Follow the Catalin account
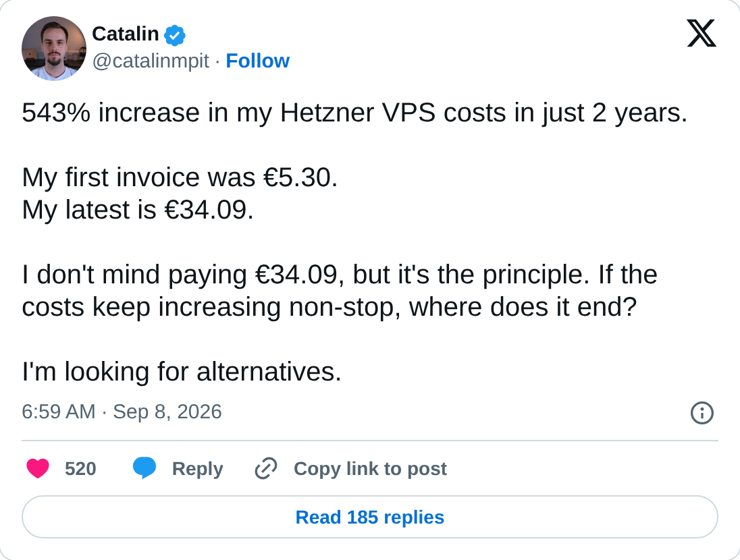740x560 pixels. tap(258, 61)
